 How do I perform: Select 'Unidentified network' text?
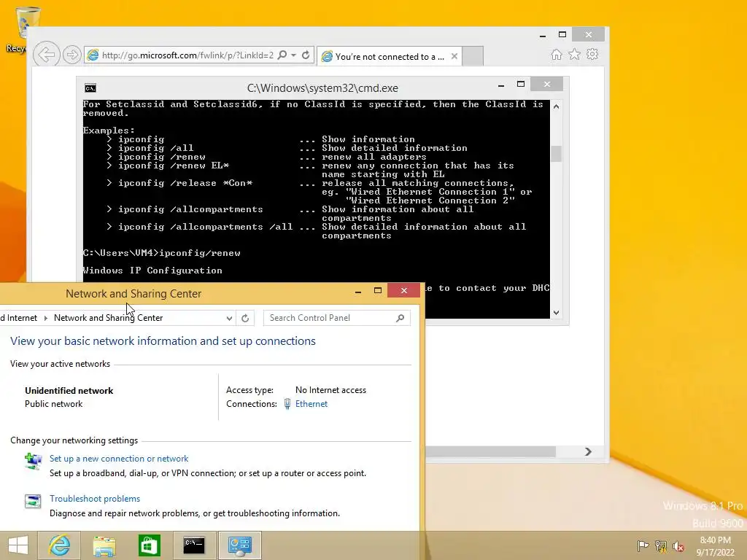(x=69, y=391)
